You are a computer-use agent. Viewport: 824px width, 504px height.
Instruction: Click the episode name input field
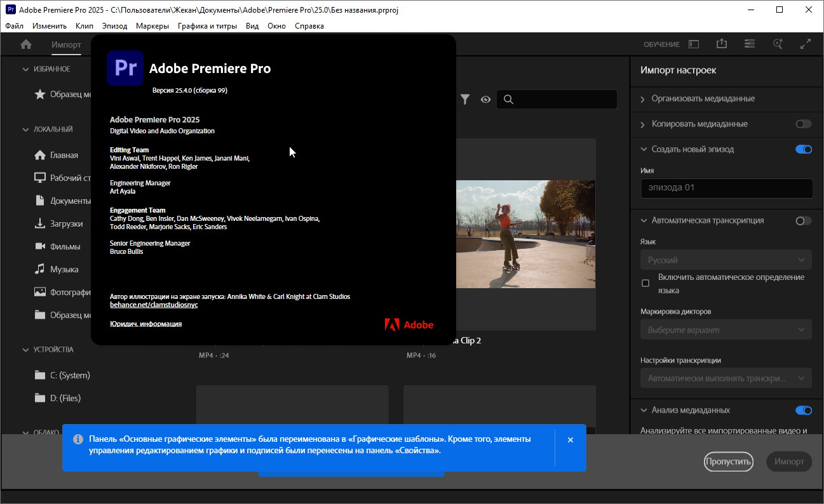pyautogui.click(x=726, y=188)
